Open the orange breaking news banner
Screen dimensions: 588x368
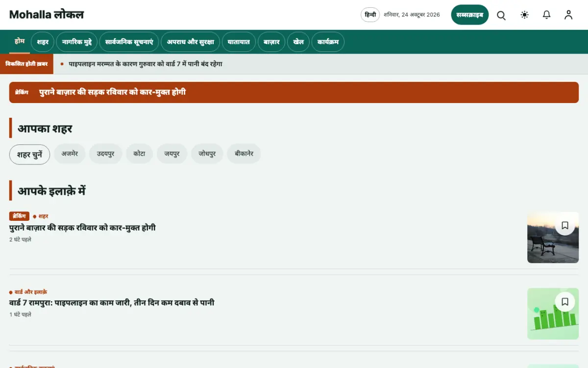pos(294,92)
